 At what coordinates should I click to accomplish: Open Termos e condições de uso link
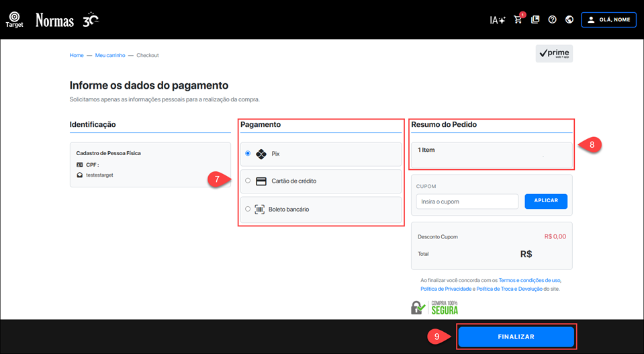point(529,280)
